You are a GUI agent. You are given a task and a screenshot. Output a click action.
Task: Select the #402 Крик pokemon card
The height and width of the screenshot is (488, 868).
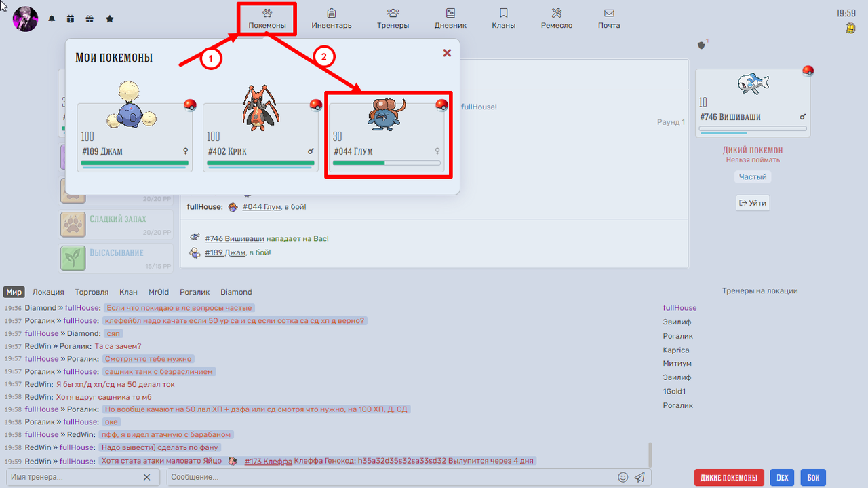coord(261,136)
